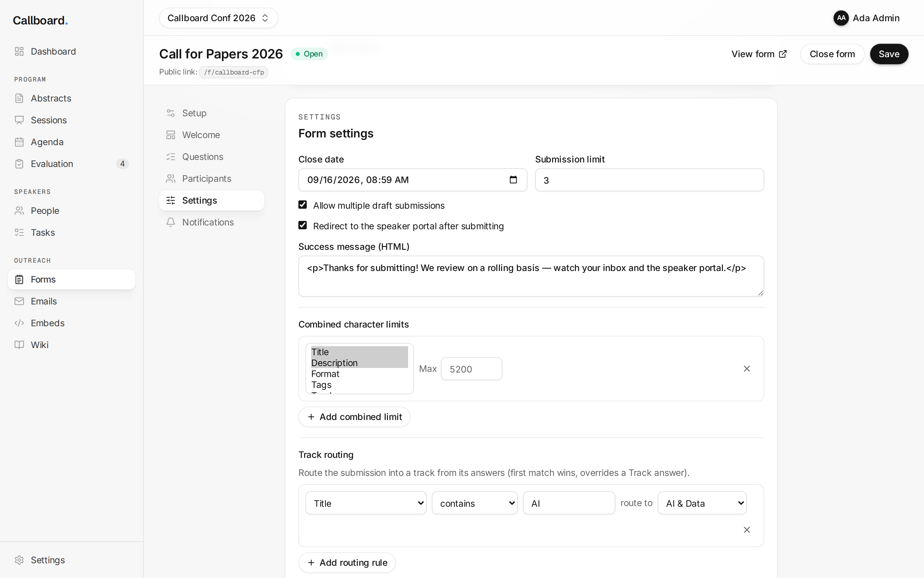This screenshot has width=924, height=578.
Task: Open the Questions section
Action: pos(211,157)
